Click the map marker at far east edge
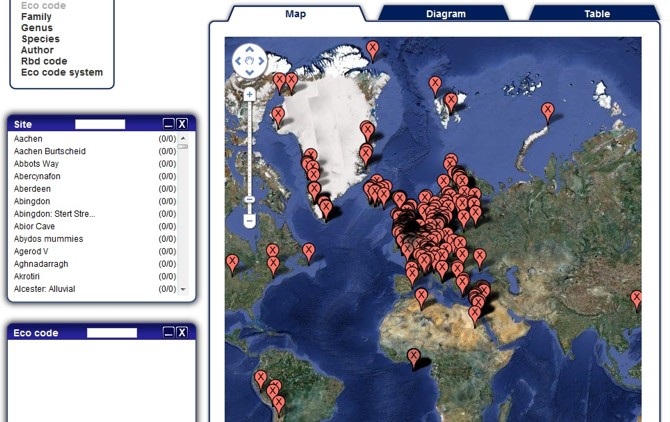The image size is (670, 422). pyautogui.click(x=636, y=300)
